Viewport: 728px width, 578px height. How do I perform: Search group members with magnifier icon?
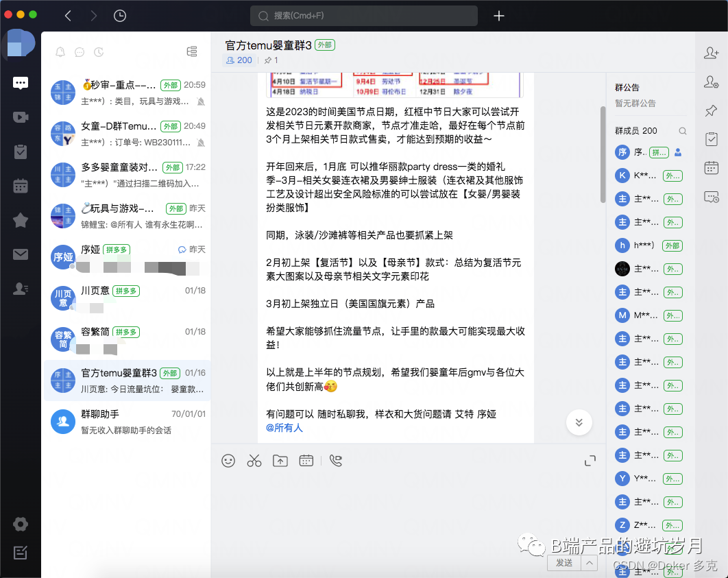coord(682,131)
